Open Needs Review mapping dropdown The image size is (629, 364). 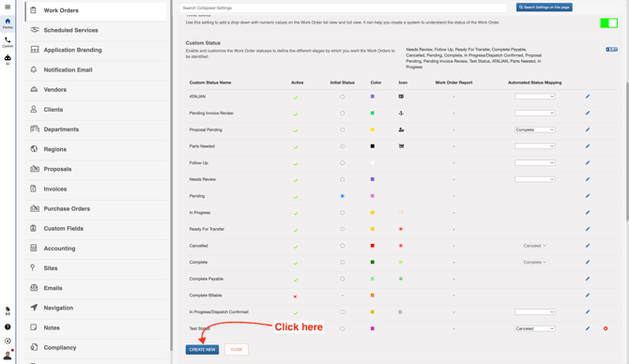pyautogui.click(x=535, y=179)
